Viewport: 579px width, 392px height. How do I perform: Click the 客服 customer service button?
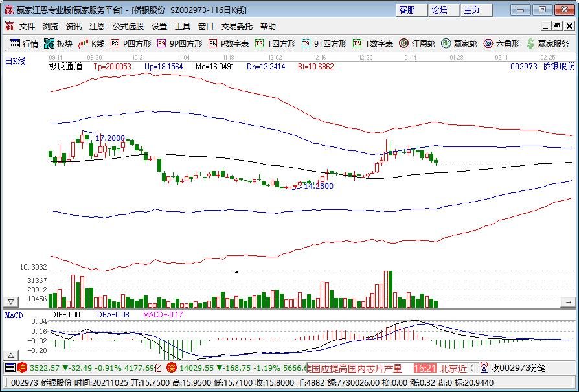pyautogui.click(x=412, y=10)
